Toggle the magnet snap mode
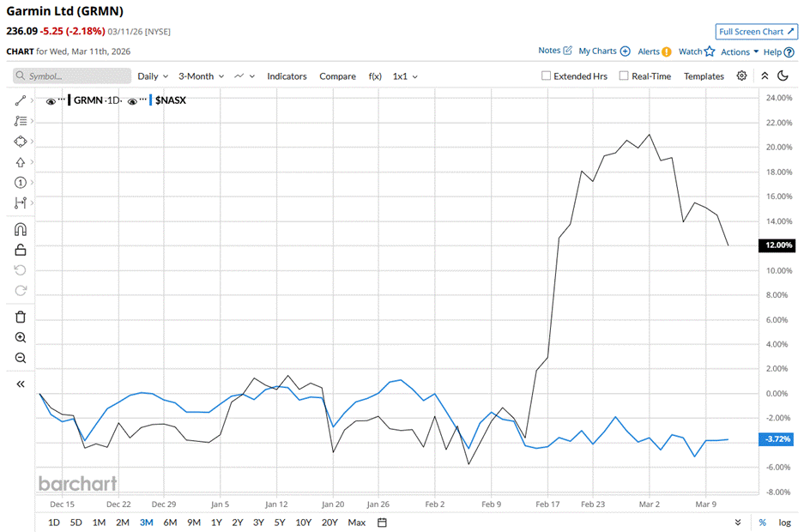This screenshot has width=804, height=532. coord(20,229)
